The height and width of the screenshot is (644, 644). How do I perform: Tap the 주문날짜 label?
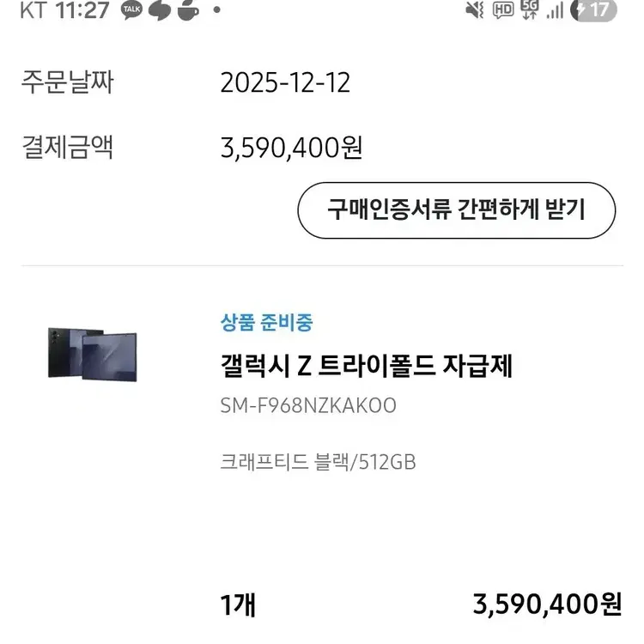pyautogui.click(x=67, y=83)
